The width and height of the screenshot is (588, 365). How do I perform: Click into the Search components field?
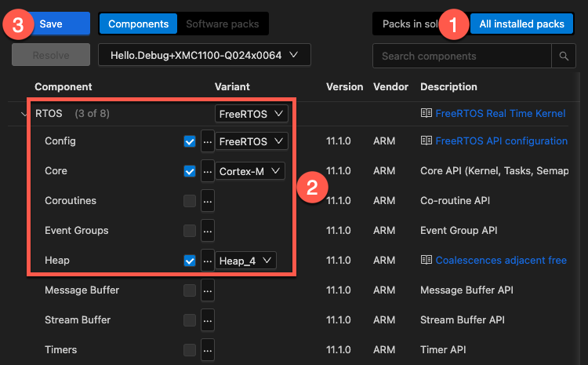pyautogui.click(x=463, y=57)
